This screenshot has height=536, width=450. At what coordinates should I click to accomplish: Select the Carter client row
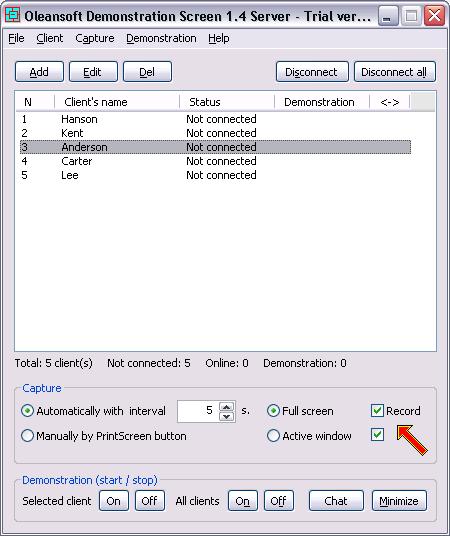(x=215, y=161)
